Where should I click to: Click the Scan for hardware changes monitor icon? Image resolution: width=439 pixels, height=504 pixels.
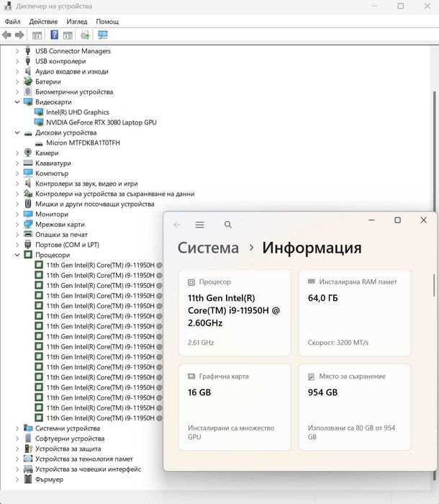click(103, 35)
